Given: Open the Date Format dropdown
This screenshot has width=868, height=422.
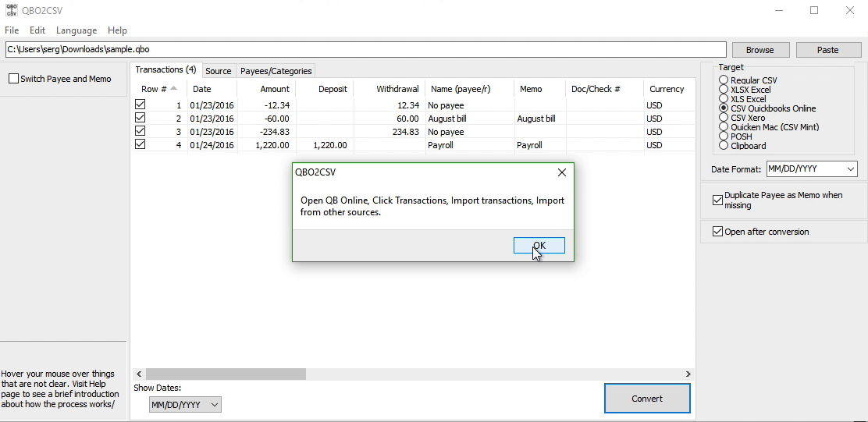Looking at the screenshot, I should (812, 169).
